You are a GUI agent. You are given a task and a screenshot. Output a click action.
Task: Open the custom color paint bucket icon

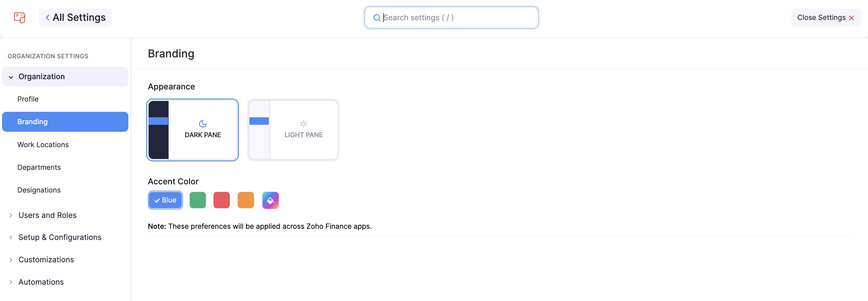tap(270, 201)
